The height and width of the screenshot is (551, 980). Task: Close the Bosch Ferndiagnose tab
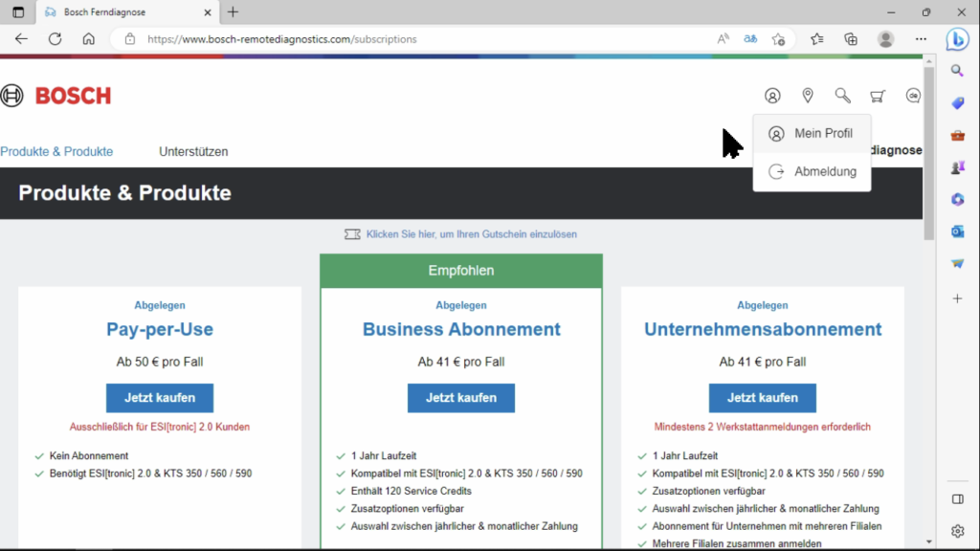pyautogui.click(x=208, y=12)
